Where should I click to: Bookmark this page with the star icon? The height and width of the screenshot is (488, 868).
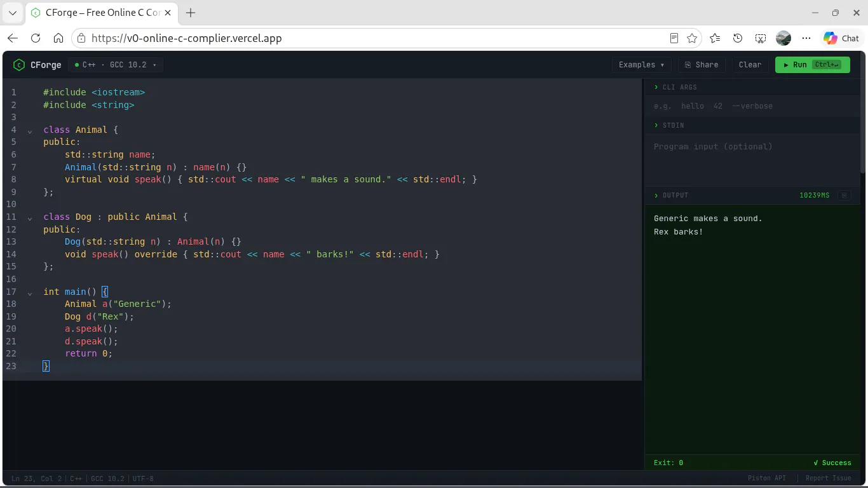pos(692,38)
